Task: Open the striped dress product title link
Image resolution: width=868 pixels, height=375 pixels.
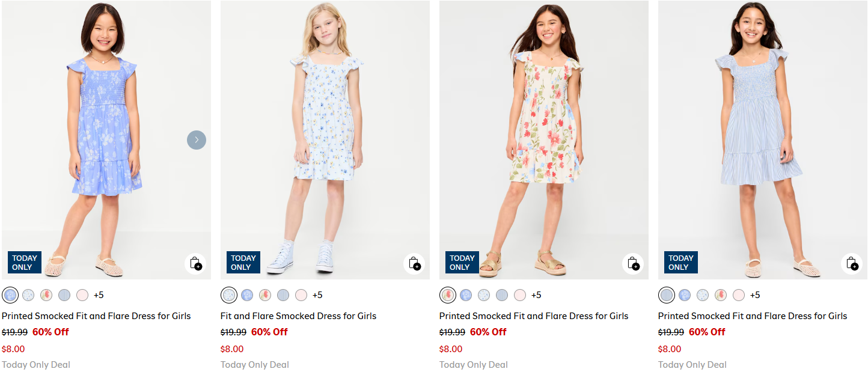Action: point(753,316)
